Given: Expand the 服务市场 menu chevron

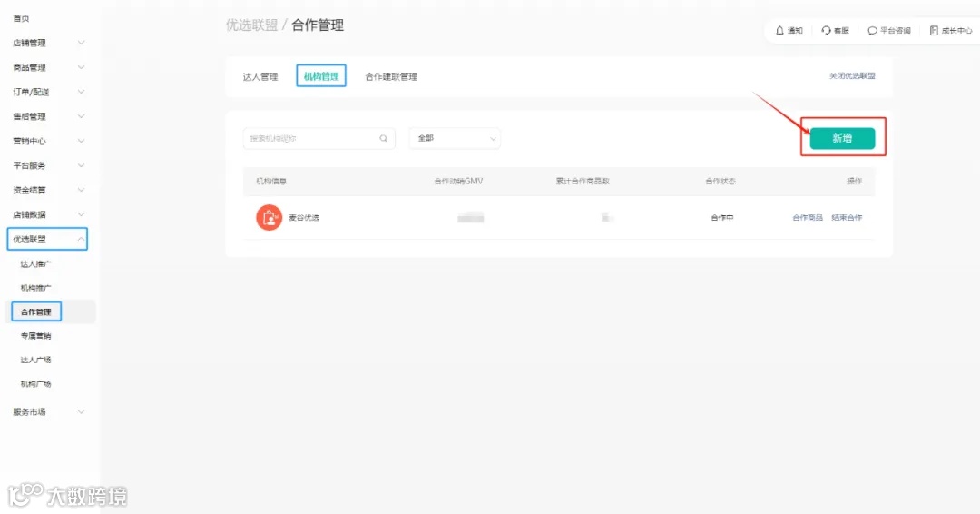Looking at the screenshot, I should (81, 411).
